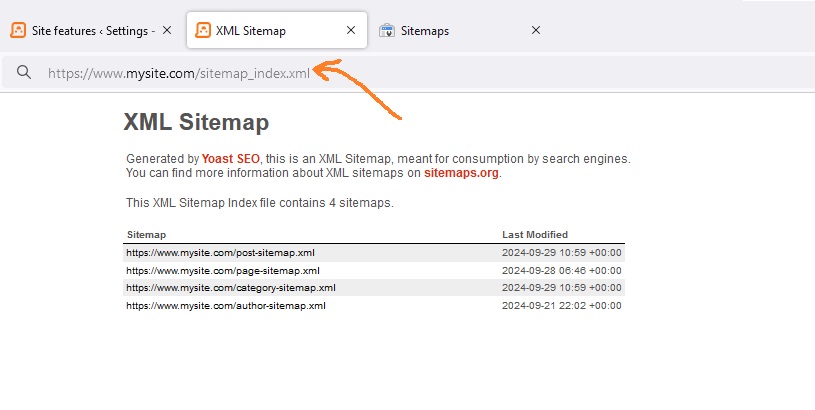Open the author-sitemap.xml link

point(226,306)
